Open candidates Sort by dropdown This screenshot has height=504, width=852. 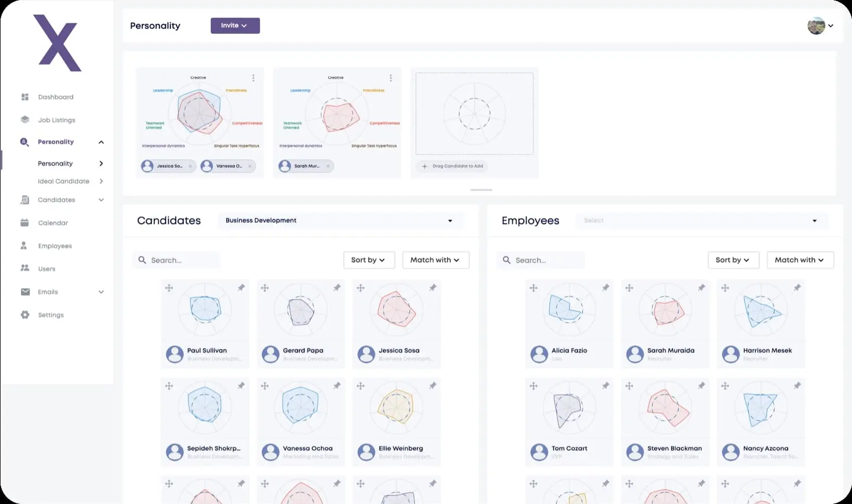pyautogui.click(x=369, y=260)
